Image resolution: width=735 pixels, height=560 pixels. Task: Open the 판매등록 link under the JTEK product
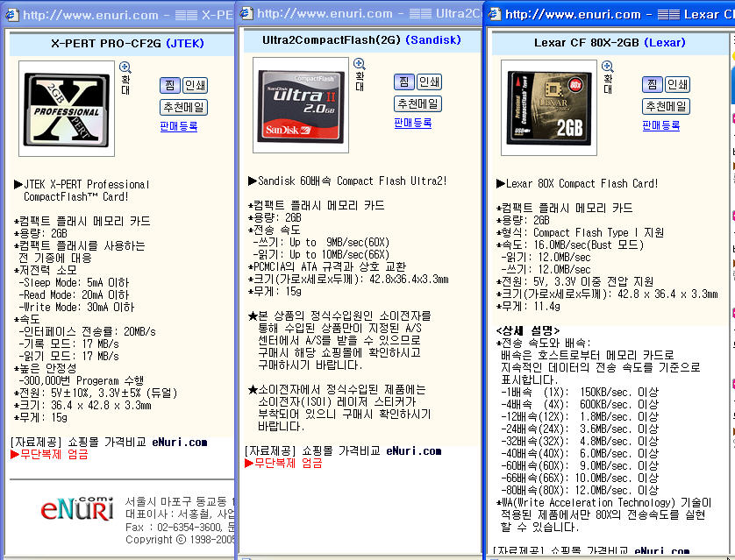point(179,126)
